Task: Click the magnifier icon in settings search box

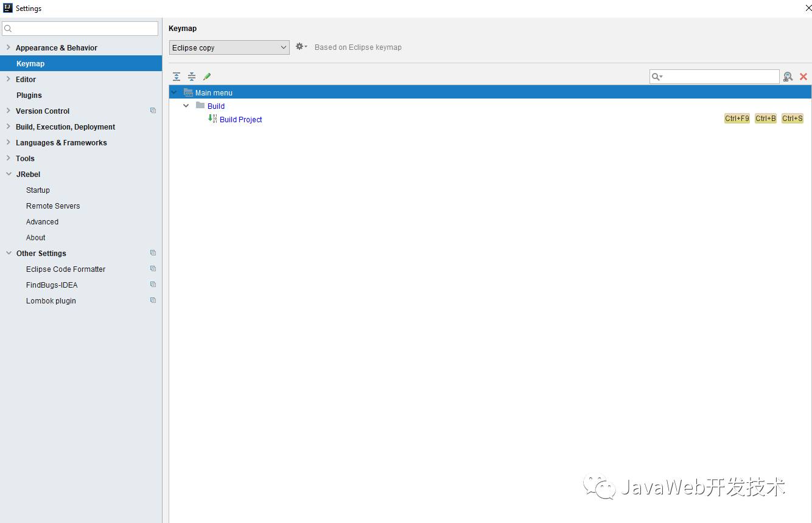Action: [8, 29]
